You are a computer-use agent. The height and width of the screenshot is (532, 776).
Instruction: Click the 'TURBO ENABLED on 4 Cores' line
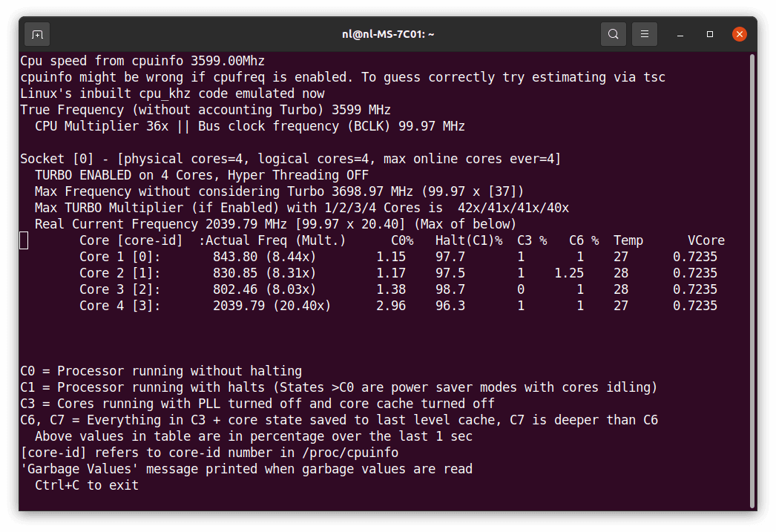tap(202, 175)
